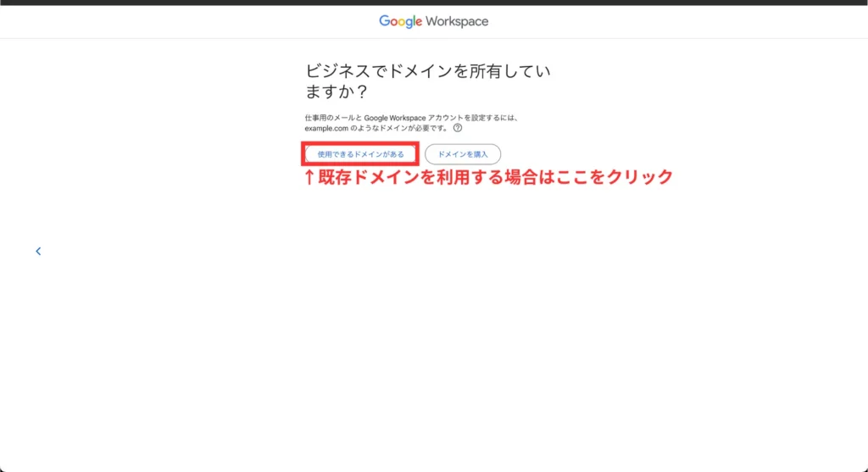868x472 pixels.
Task: Click the heading's second line ますか？
Action: pos(337,92)
